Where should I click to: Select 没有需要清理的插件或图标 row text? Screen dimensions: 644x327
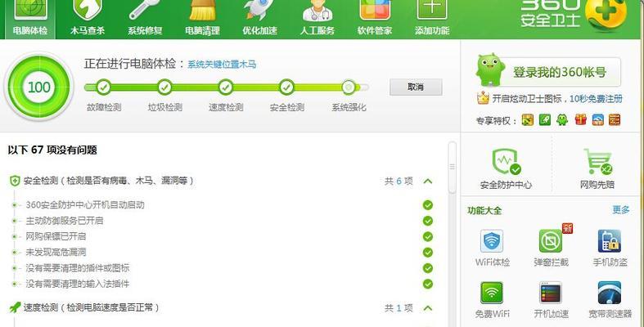(x=78, y=268)
